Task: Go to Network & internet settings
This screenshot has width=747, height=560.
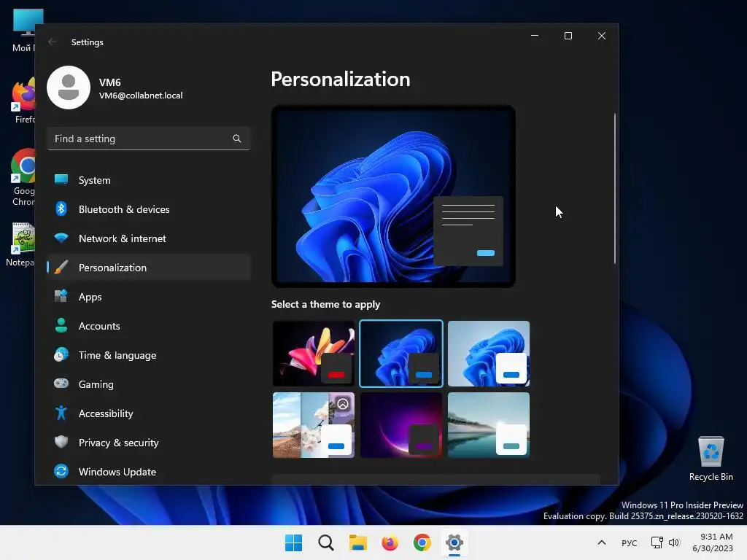Action: (x=149, y=238)
